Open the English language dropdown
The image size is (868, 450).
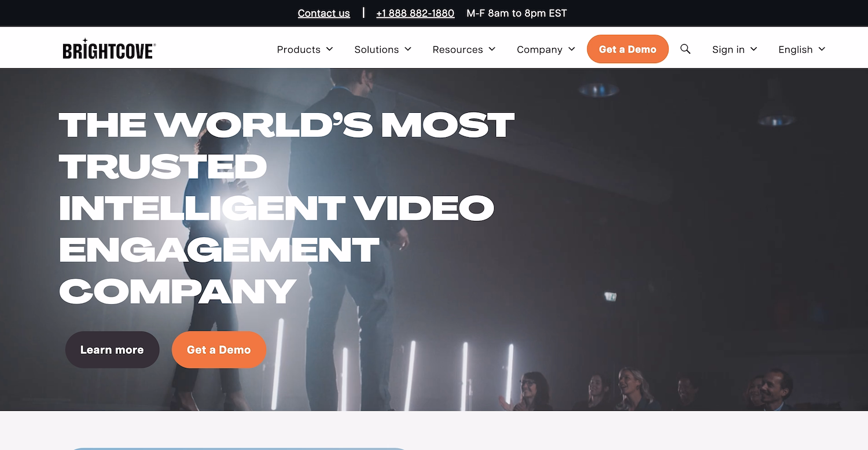801,50
